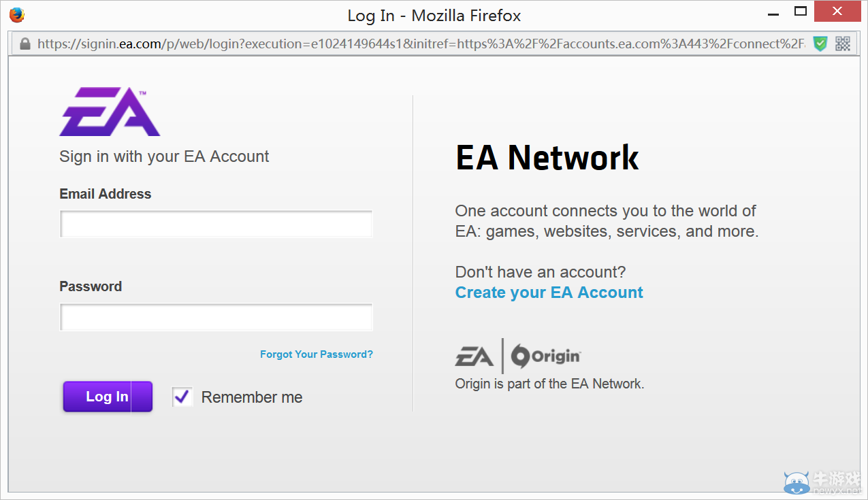Click the small gray EA logo
868x500 pixels.
(475, 356)
